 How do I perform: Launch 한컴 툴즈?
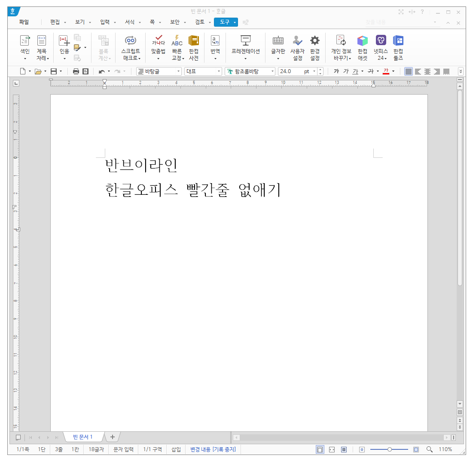pyautogui.click(x=398, y=47)
